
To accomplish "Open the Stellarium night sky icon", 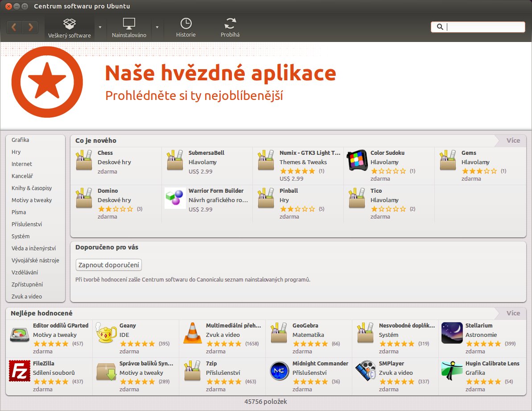I will (452, 333).
